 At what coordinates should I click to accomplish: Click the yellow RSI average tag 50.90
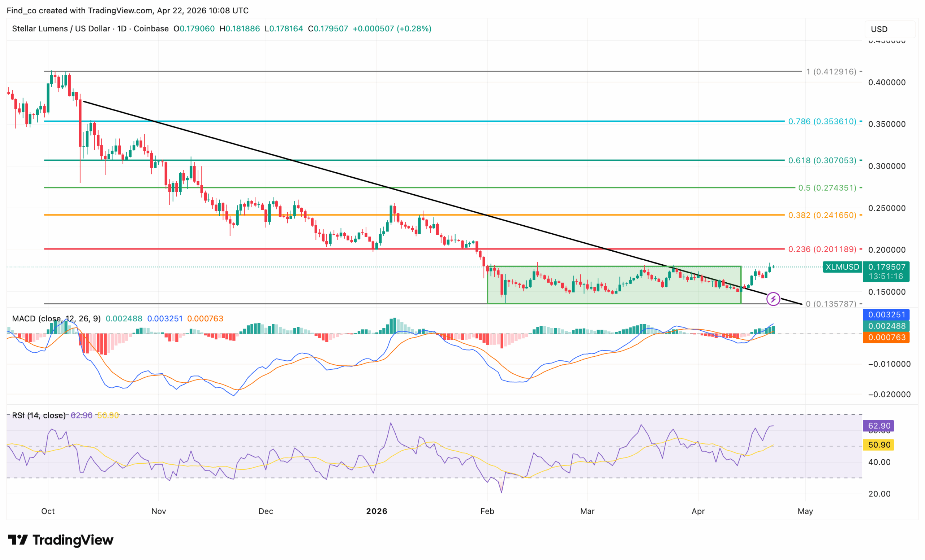[x=879, y=444]
